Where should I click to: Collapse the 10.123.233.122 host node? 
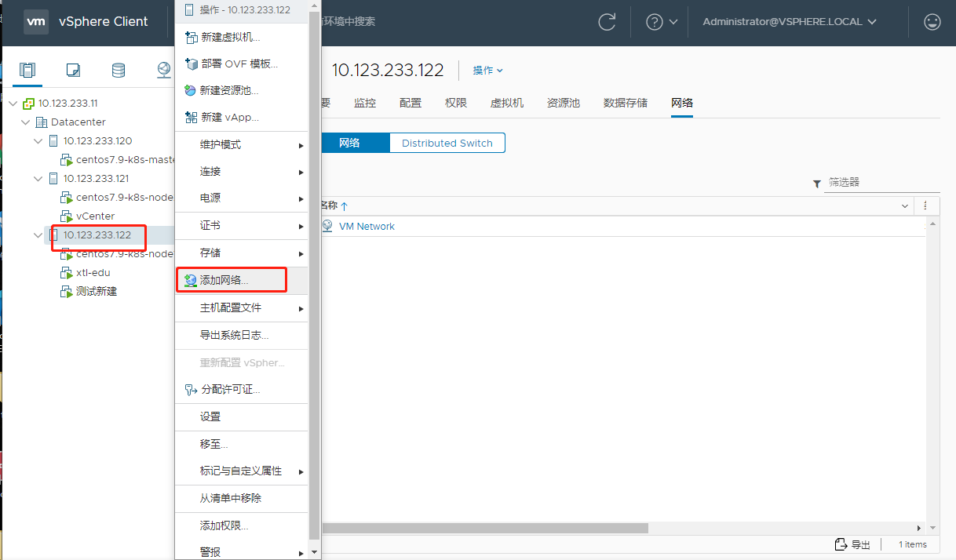(x=39, y=235)
